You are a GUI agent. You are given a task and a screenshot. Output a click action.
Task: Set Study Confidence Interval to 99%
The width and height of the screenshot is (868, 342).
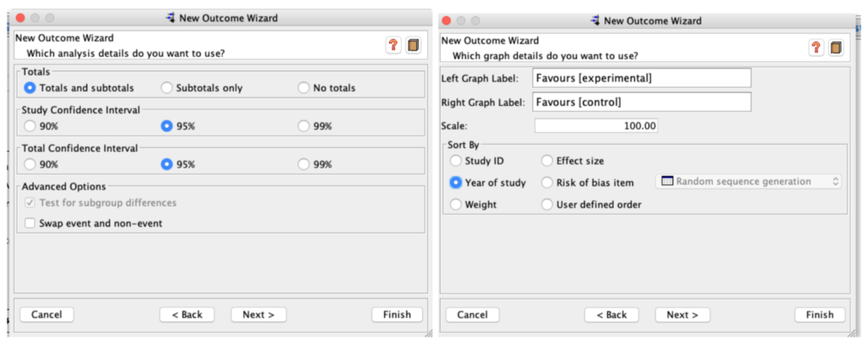click(x=304, y=126)
